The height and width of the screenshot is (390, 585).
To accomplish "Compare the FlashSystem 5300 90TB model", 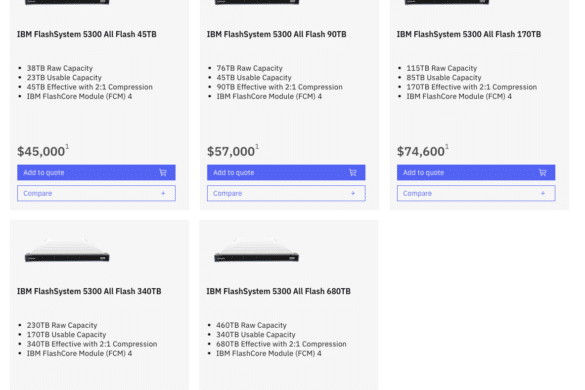I will pyautogui.click(x=286, y=193).
